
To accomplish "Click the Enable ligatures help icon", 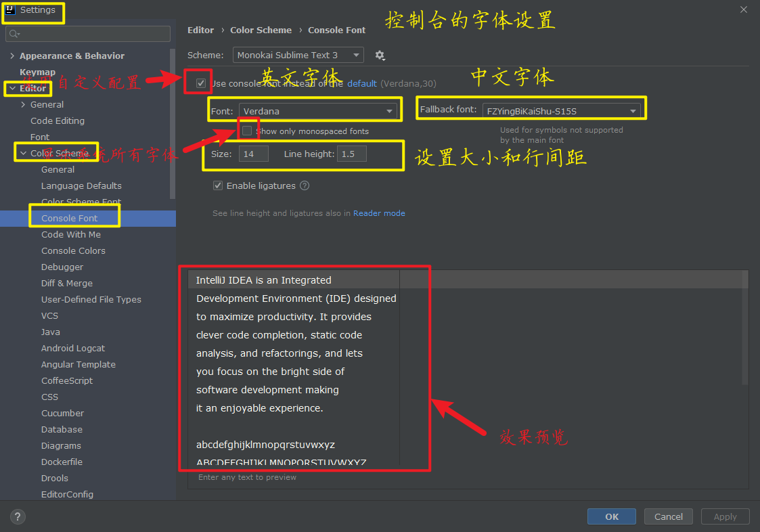I will (x=305, y=185).
